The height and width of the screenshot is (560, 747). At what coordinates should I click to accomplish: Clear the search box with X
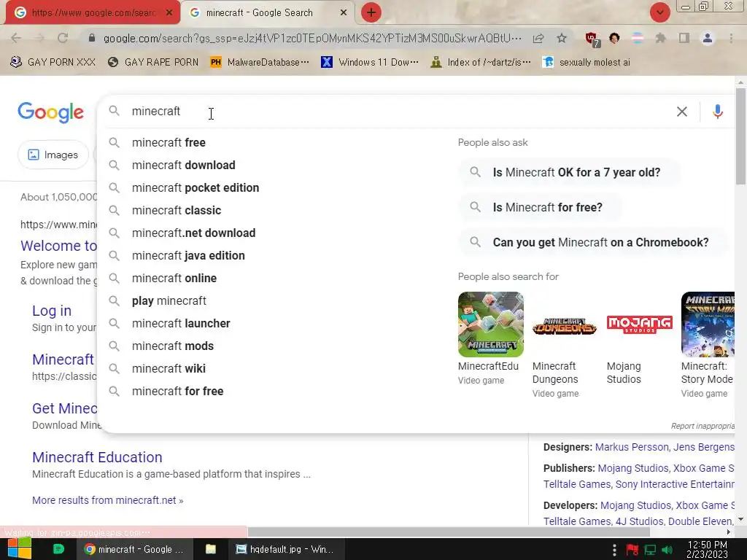pyautogui.click(x=682, y=112)
